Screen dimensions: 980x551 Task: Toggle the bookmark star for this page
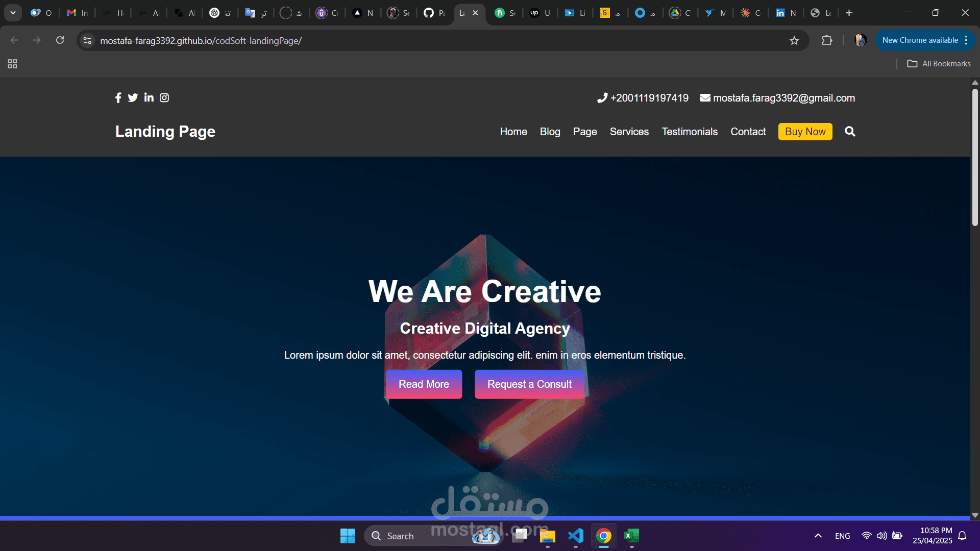795,40
